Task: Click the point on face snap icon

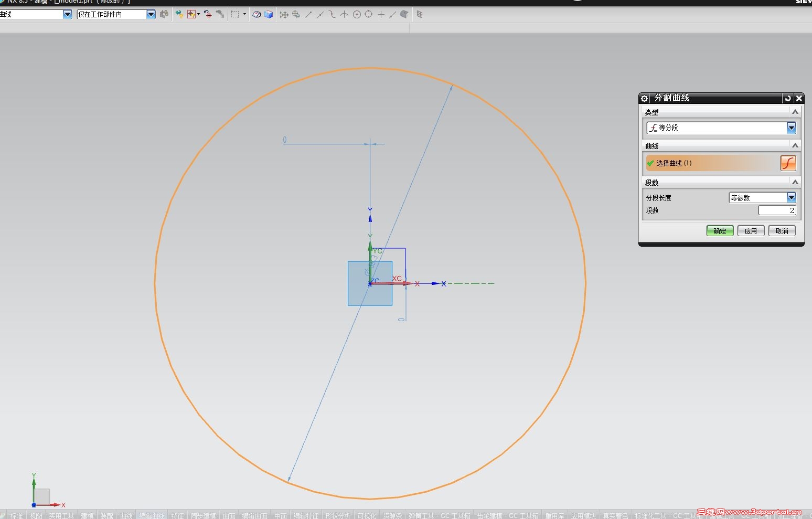Action: pos(404,15)
